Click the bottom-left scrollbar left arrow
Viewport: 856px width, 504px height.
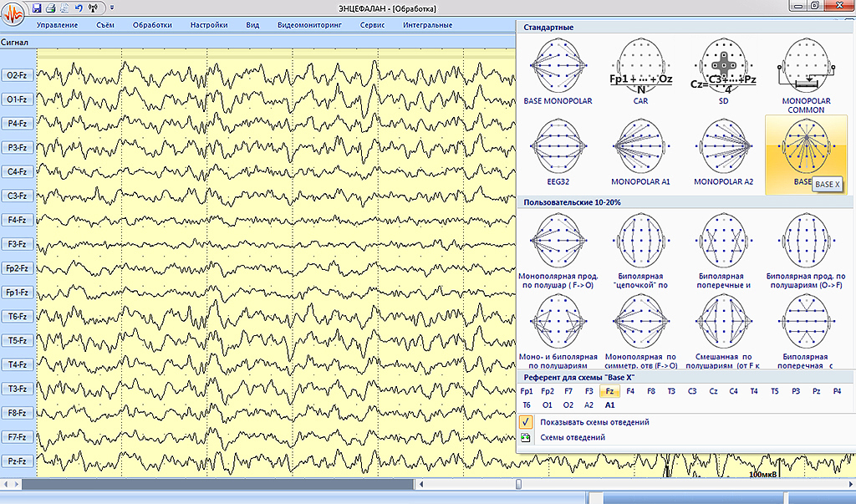(5, 484)
